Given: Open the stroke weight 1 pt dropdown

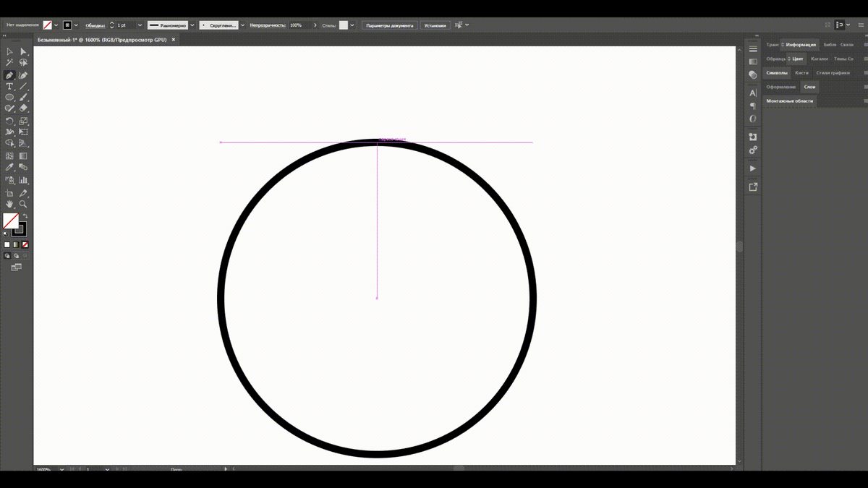Looking at the screenshot, I should (140, 25).
